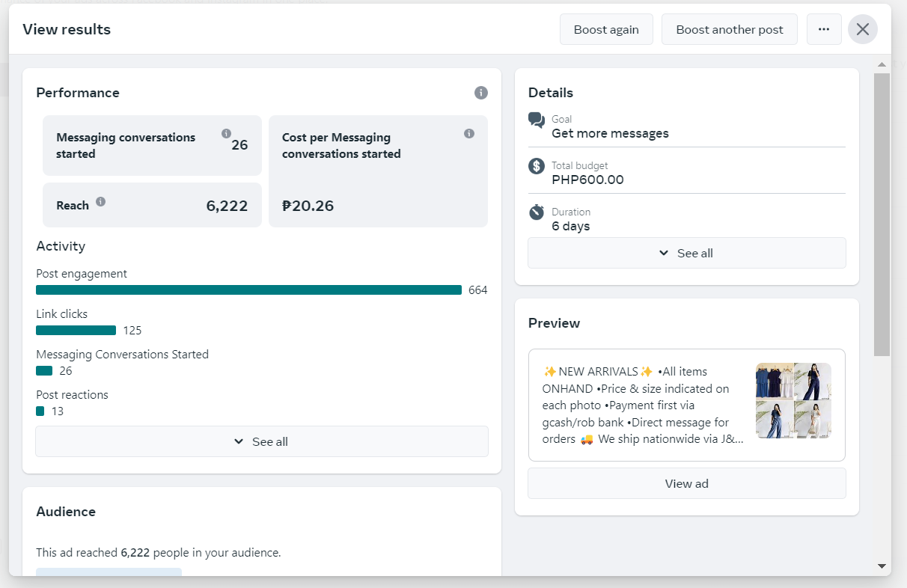Expand See all in Details panel
907x588 pixels.
point(687,254)
